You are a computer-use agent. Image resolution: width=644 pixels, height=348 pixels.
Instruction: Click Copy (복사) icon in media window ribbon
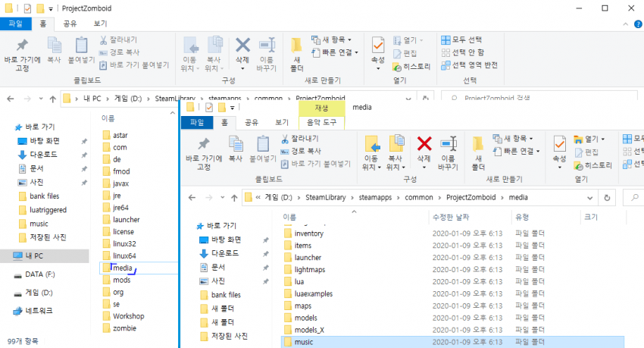tap(236, 144)
